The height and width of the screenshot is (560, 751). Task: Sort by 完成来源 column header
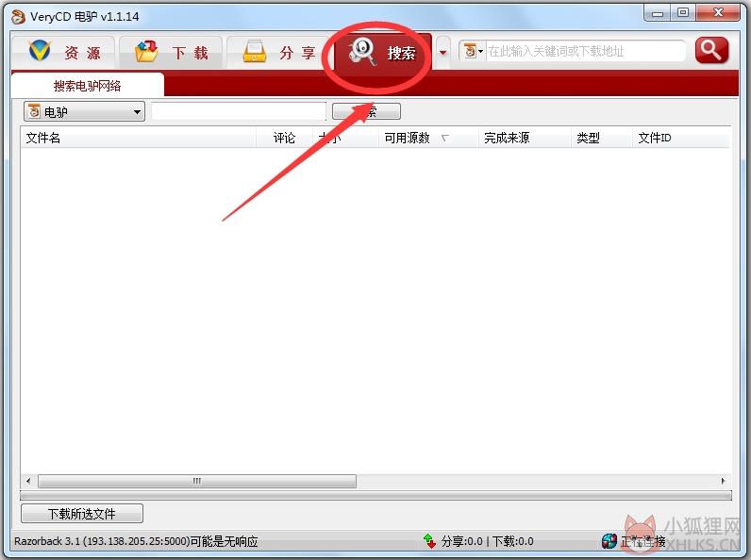(x=525, y=138)
